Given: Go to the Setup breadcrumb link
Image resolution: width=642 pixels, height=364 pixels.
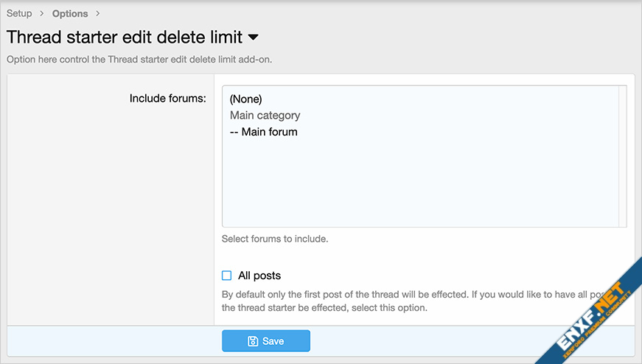Looking at the screenshot, I should [x=19, y=13].
